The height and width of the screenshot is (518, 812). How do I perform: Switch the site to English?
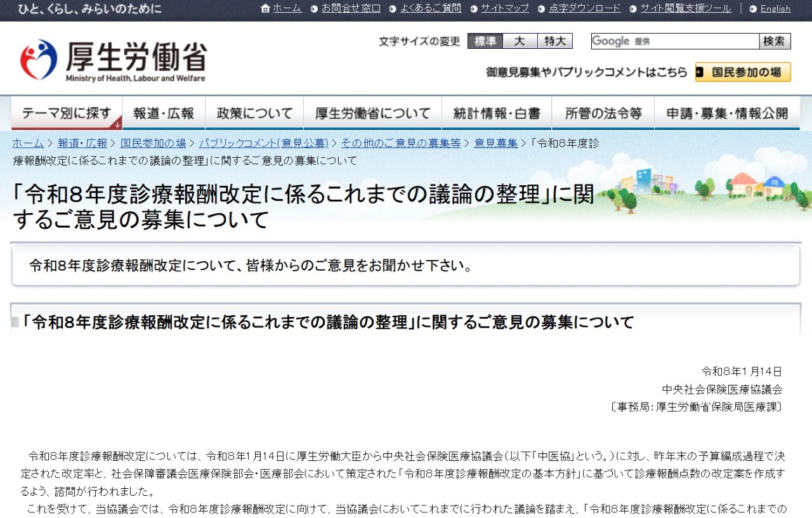(775, 9)
